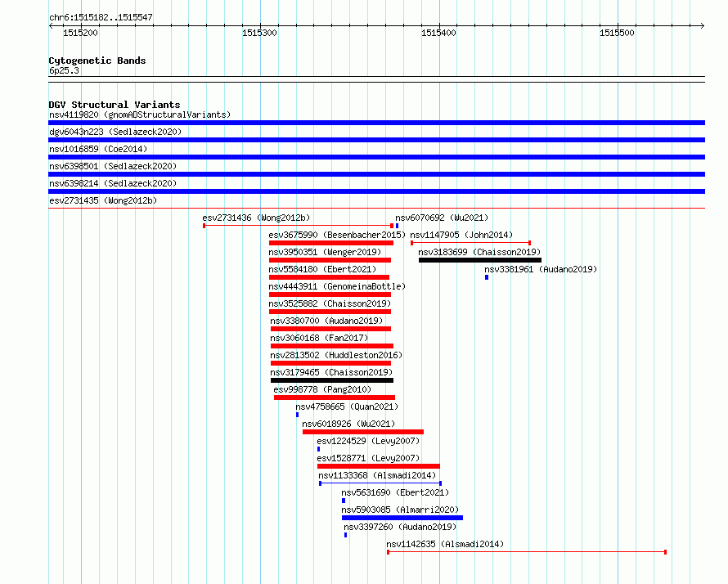Viewport: 728px width, 584px height.
Task: Click the nsv3380700 (Audano2019) label
Action: (327, 321)
